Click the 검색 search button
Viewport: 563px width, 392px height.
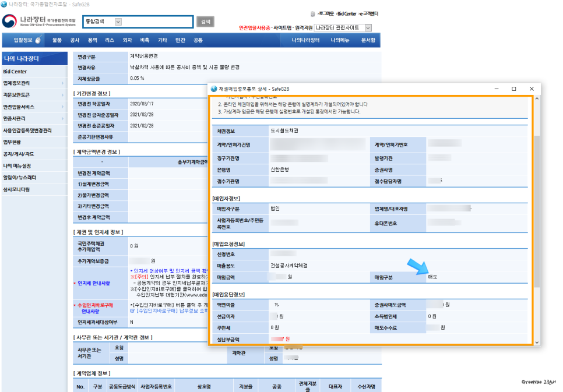click(205, 22)
